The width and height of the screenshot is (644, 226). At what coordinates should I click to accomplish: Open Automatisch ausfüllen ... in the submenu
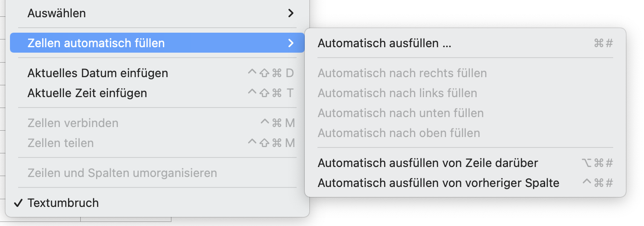(384, 43)
